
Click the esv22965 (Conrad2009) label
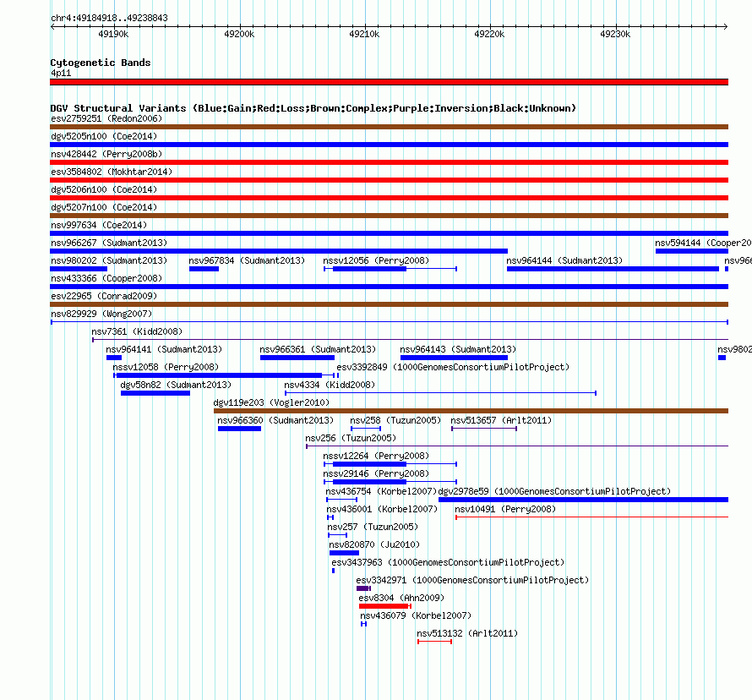[x=104, y=296]
